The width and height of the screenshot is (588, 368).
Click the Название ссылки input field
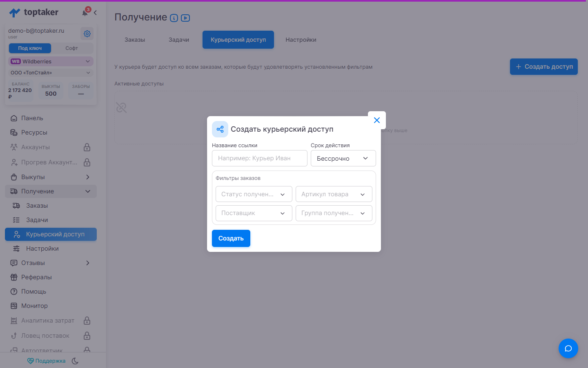[260, 158]
